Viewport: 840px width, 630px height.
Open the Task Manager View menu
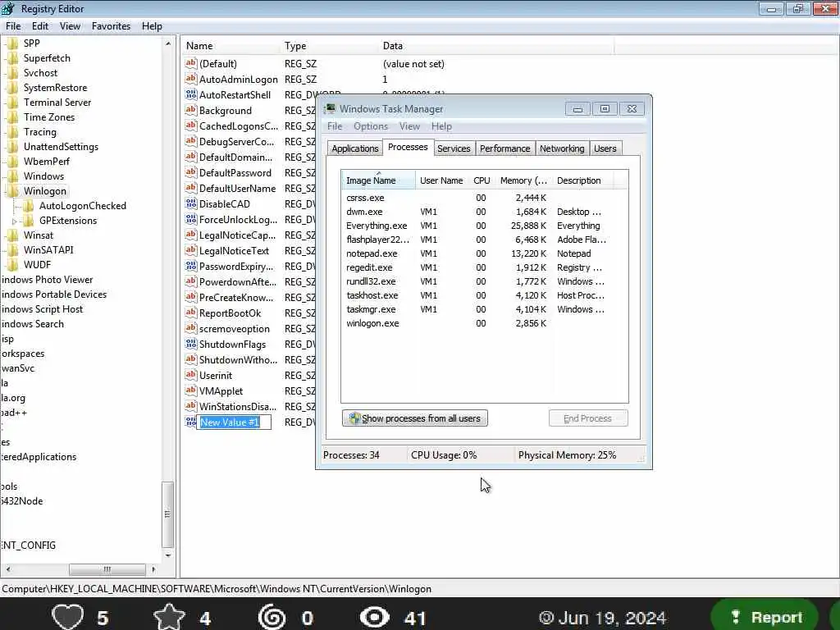click(x=409, y=126)
